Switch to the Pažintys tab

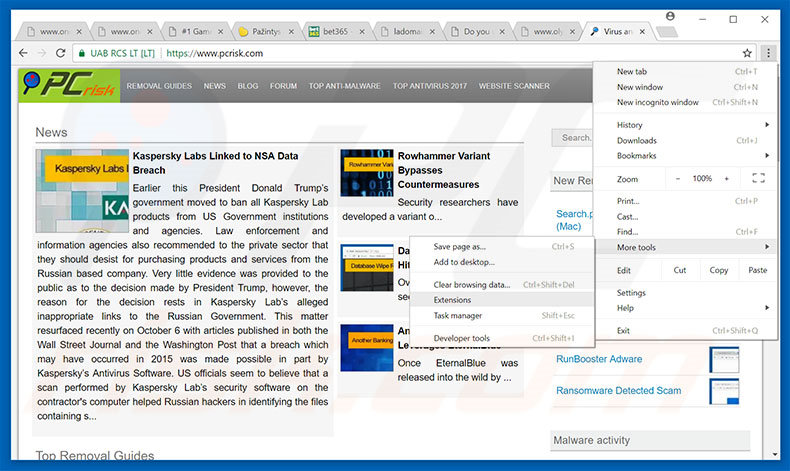[264, 31]
